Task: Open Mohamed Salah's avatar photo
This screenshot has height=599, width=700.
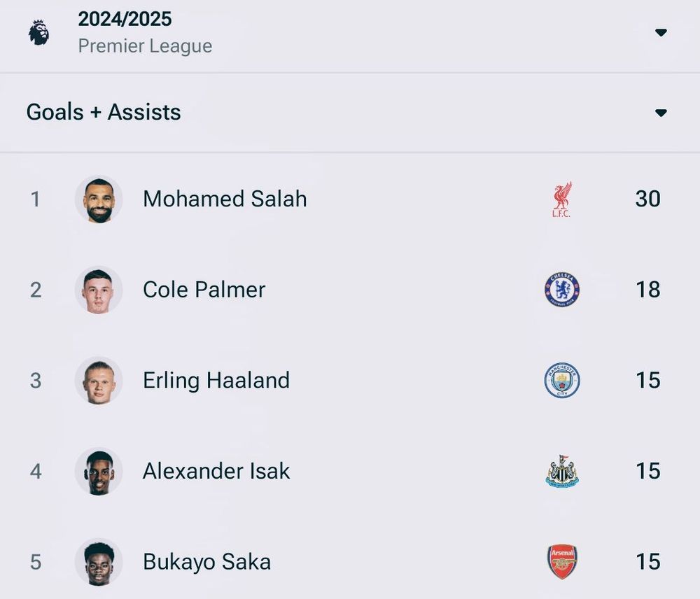Action: click(99, 199)
